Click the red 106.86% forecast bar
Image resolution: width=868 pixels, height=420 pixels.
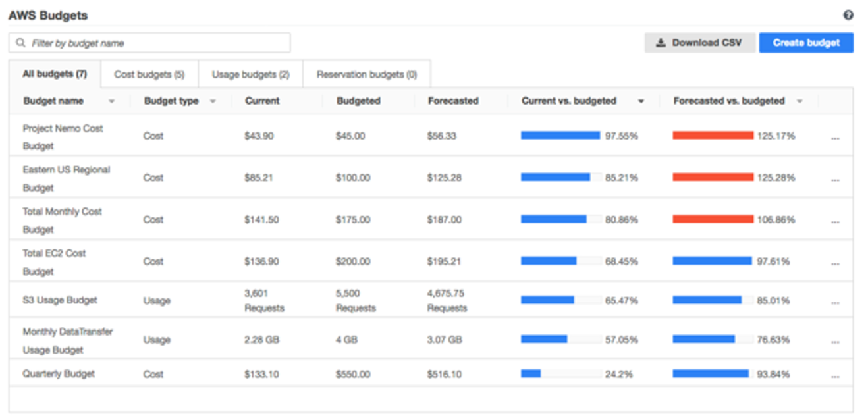(x=713, y=219)
